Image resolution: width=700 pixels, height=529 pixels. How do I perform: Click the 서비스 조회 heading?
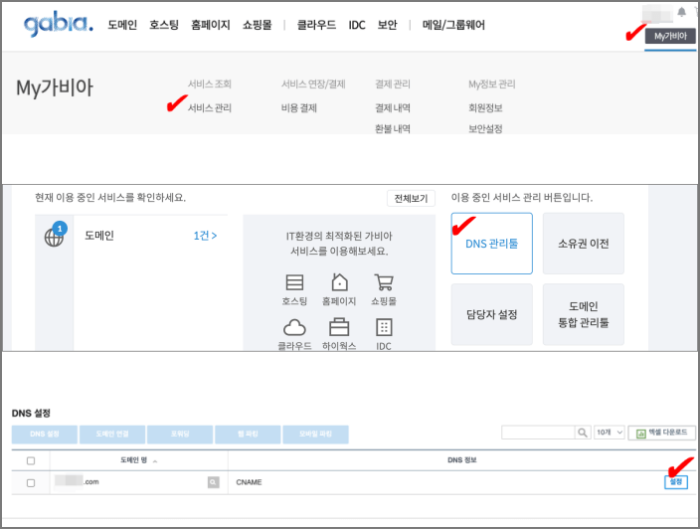pos(209,84)
